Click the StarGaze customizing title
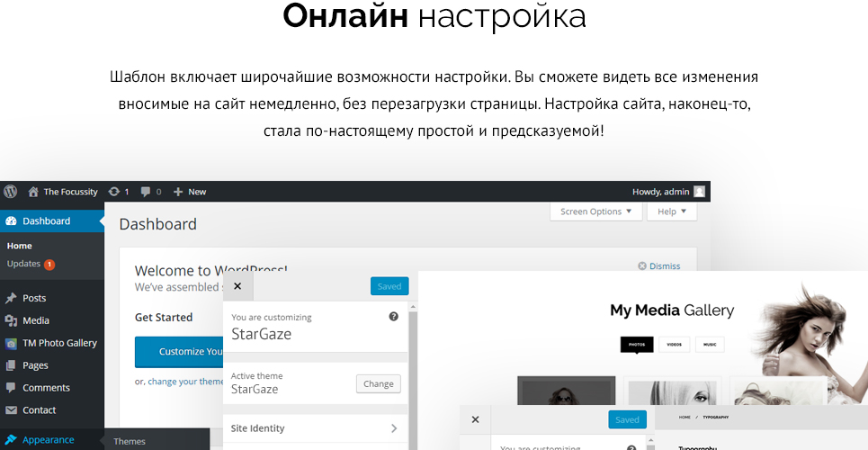This screenshot has width=868, height=450. [x=261, y=334]
